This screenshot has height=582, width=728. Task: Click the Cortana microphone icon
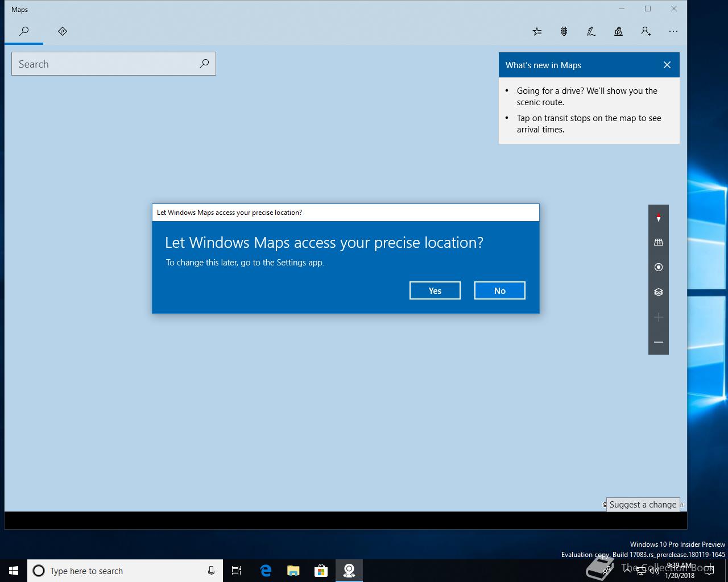point(211,571)
